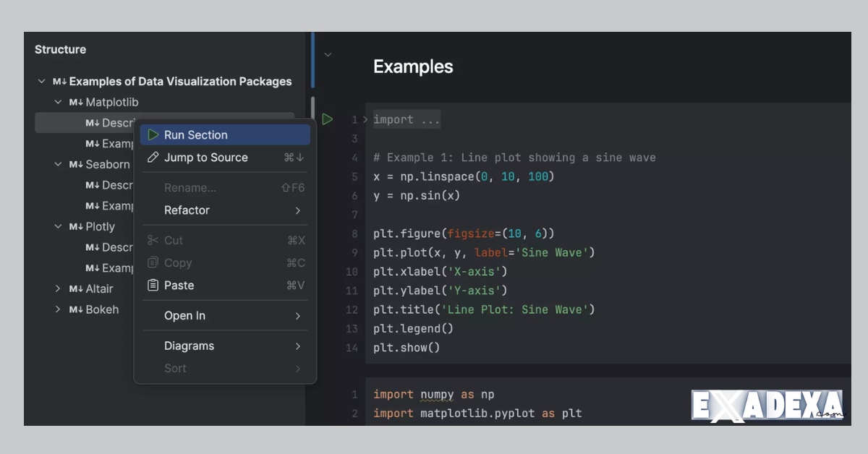This screenshot has height=454, width=868.
Task: Click the clipboard icon beside Paste
Action: 153,285
